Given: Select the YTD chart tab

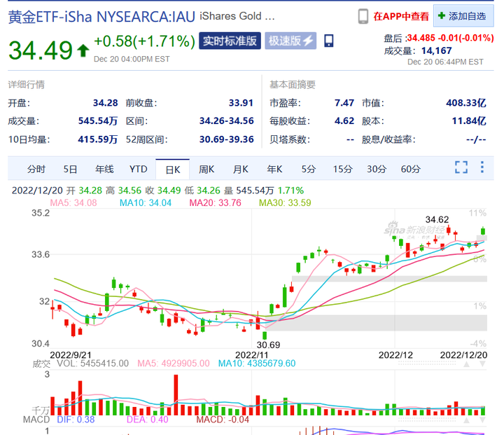Looking at the screenshot, I should 139,169.
